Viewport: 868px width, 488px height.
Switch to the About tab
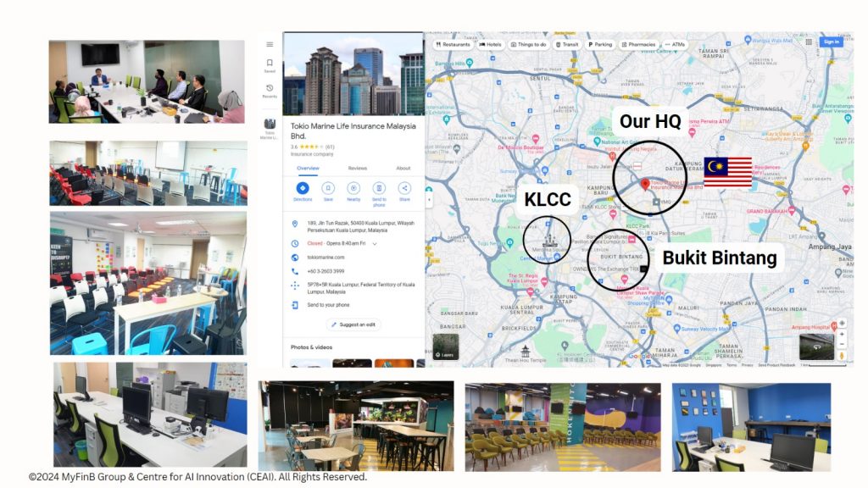(403, 169)
